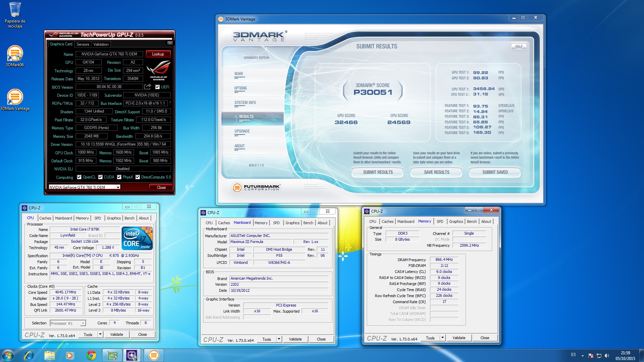This screenshot has height=362, width=644.
Task: Open the SPD tab in CPU-Z Memory window
Action: click(x=440, y=222)
